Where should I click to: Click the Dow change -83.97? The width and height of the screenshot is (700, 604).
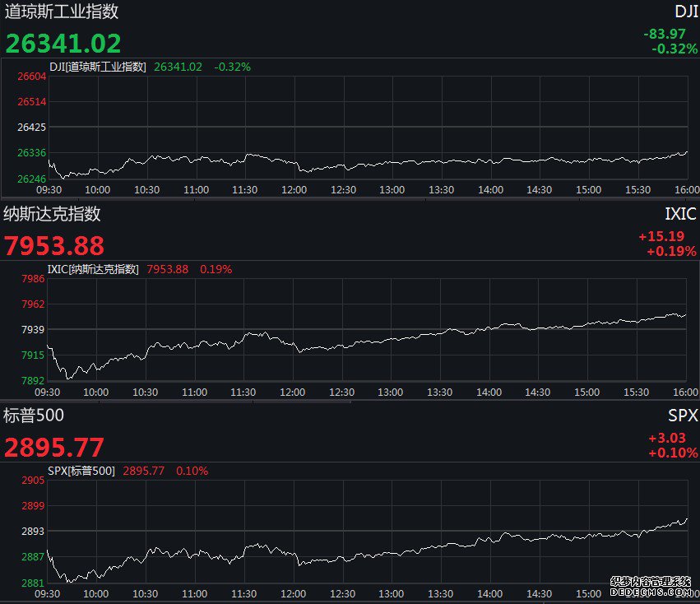pyautogui.click(x=665, y=34)
